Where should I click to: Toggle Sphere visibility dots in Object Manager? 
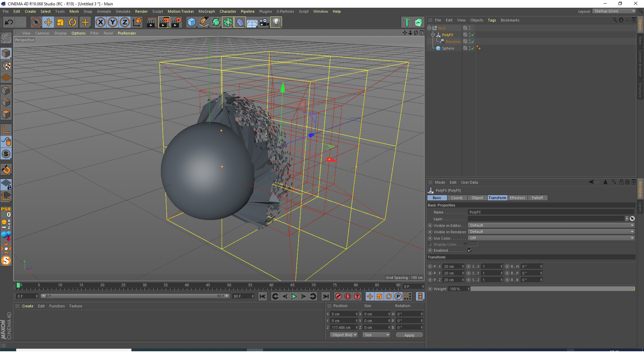tap(470, 48)
